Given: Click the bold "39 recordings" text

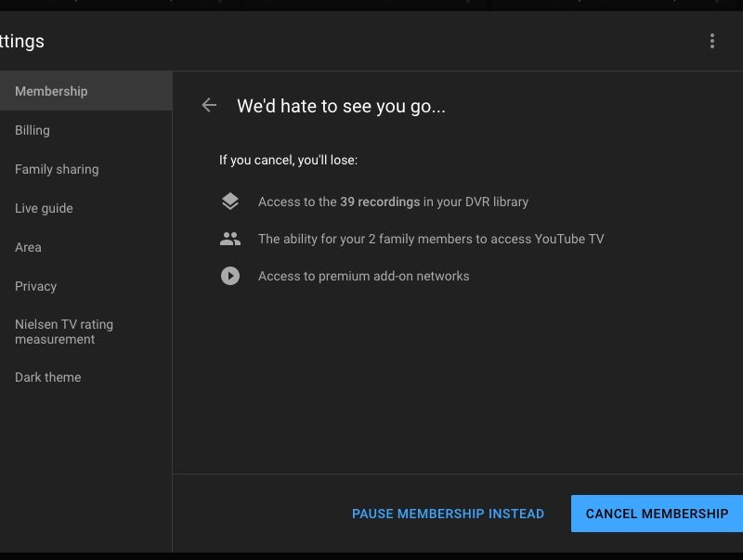Looking at the screenshot, I should point(380,202).
